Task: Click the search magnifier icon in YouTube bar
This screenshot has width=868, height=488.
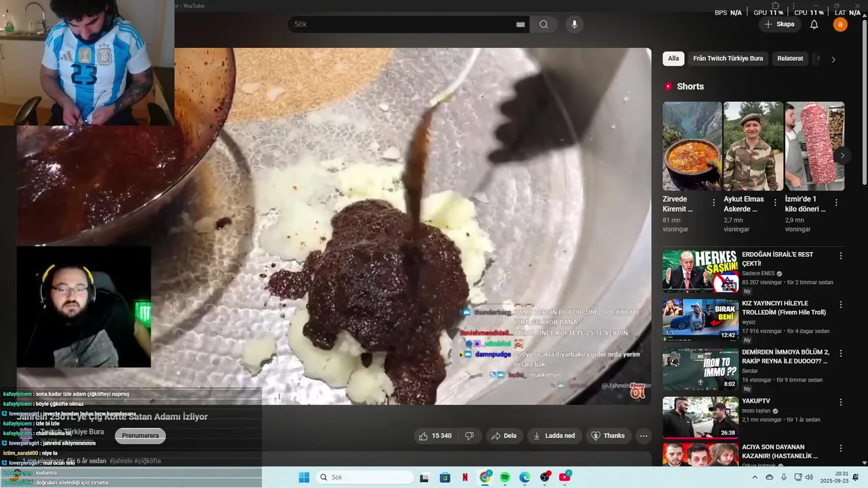Action: pos(543,24)
